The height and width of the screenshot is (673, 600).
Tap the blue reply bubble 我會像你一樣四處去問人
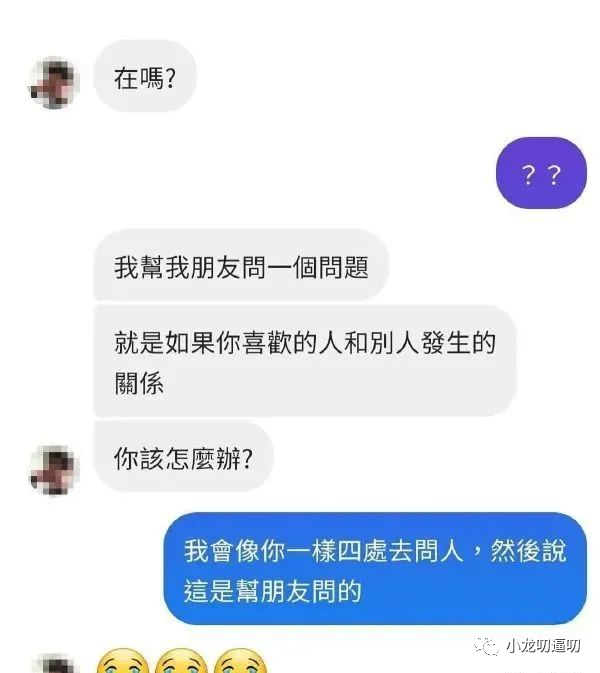[x=375, y=568]
